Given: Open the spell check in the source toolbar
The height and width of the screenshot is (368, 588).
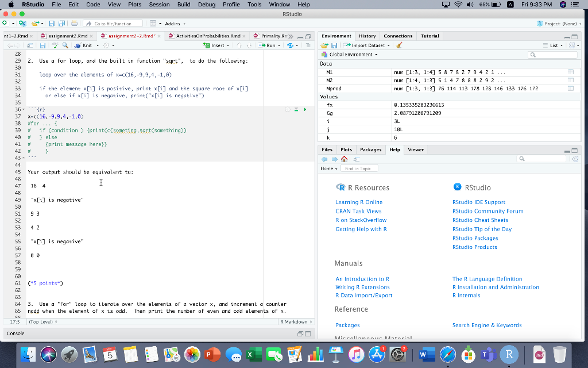Looking at the screenshot, I should 56,45.
